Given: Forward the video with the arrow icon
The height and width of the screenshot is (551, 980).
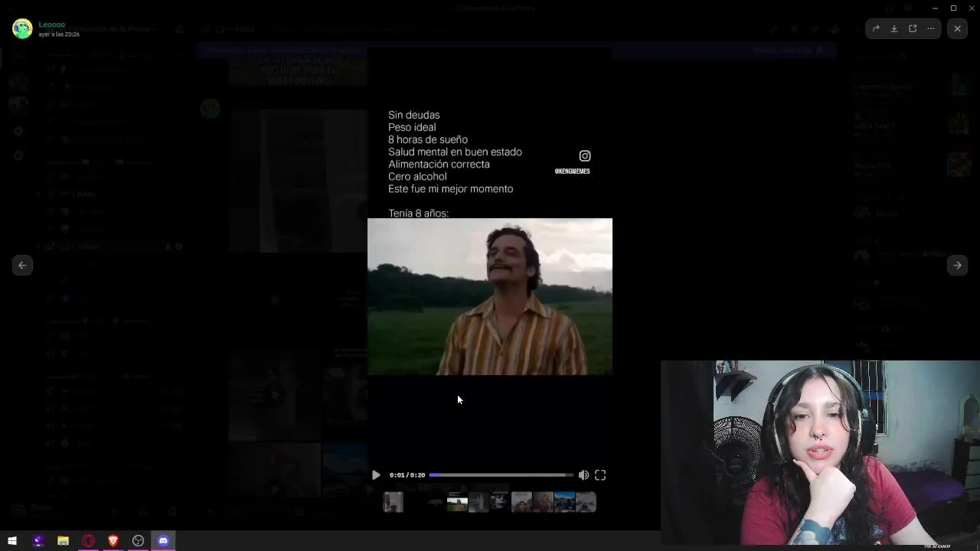Looking at the screenshot, I should click(x=876, y=28).
